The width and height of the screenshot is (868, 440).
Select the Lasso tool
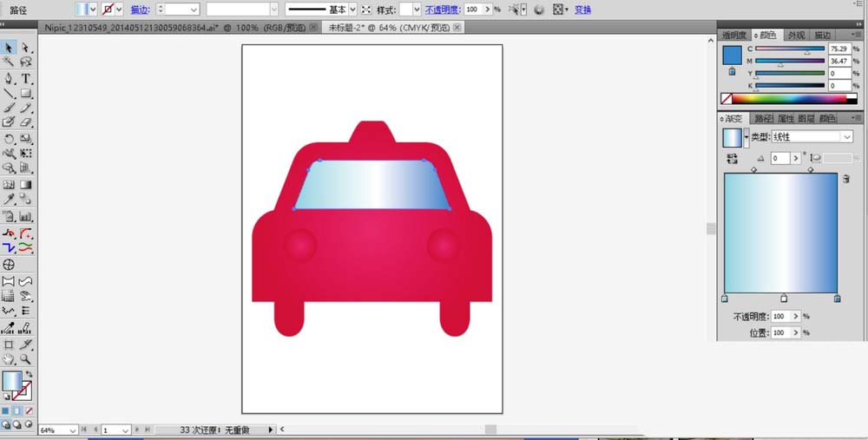[x=25, y=62]
